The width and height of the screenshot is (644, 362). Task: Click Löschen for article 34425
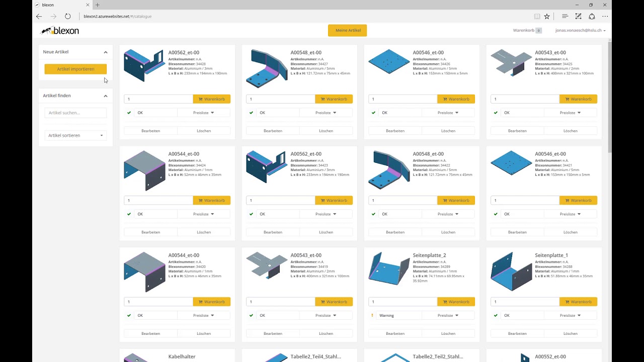point(571,131)
